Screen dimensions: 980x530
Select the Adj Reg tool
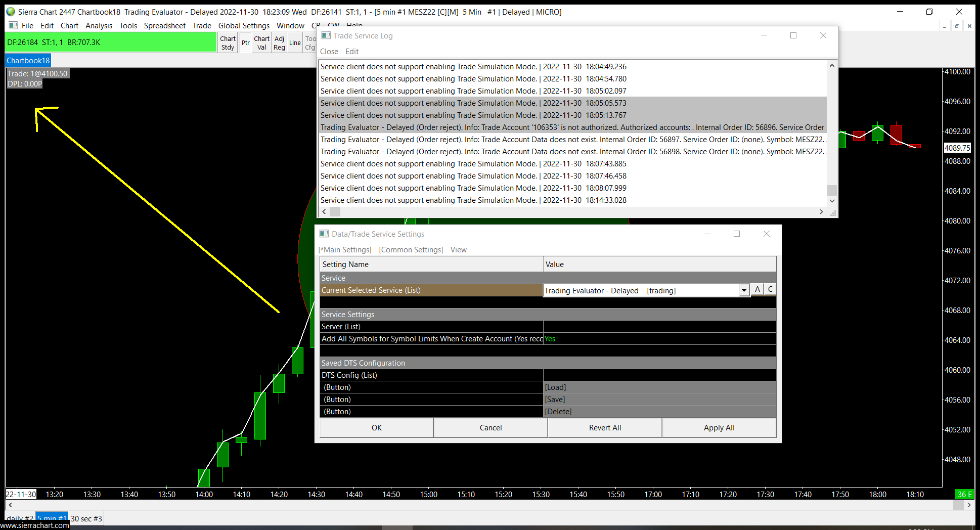coord(279,43)
